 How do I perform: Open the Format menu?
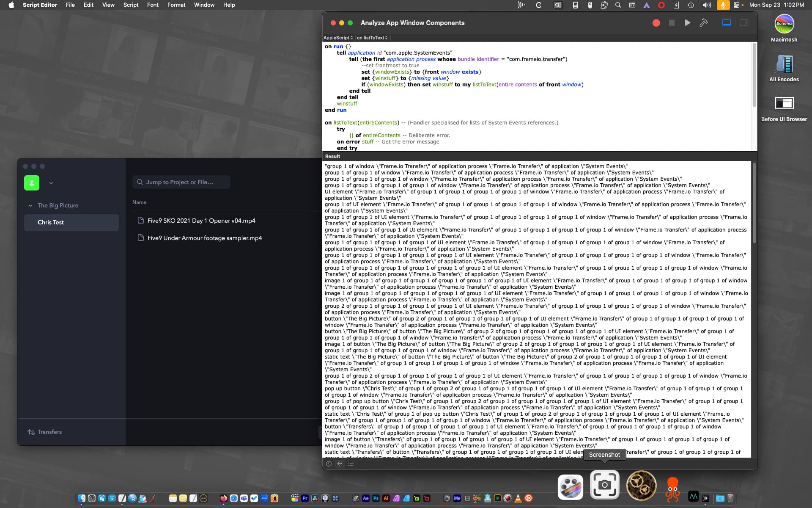pos(176,5)
